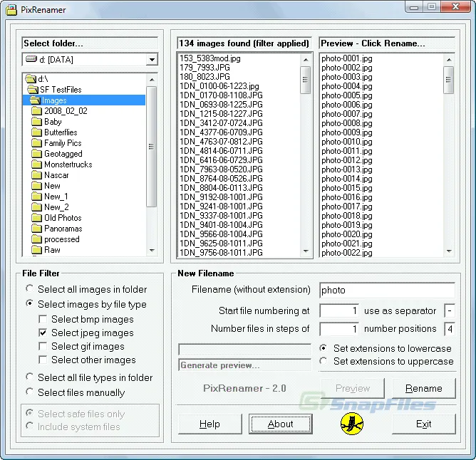Choose 'Select images by file type' option
476x460 pixels.
pos(29,303)
